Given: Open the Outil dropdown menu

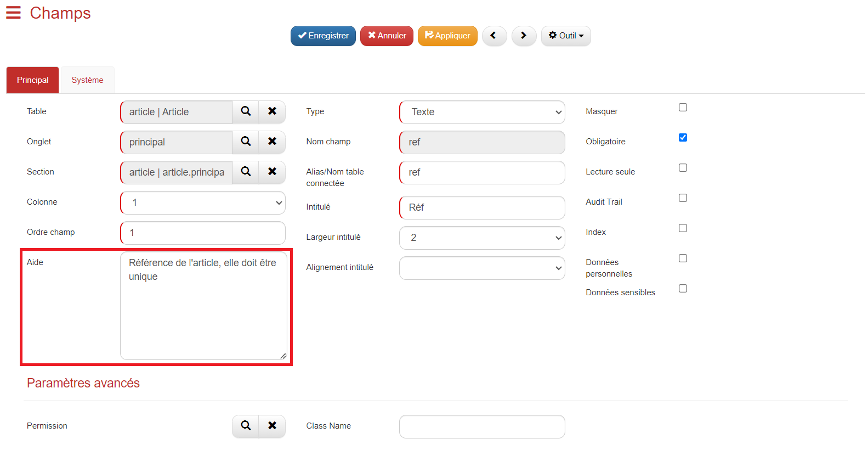Looking at the screenshot, I should (x=566, y=36).
